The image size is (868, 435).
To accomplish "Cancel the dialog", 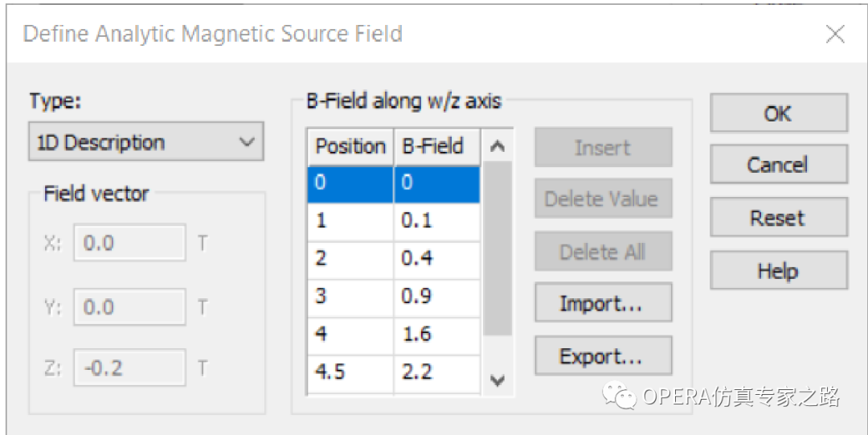I will point(778,165).
